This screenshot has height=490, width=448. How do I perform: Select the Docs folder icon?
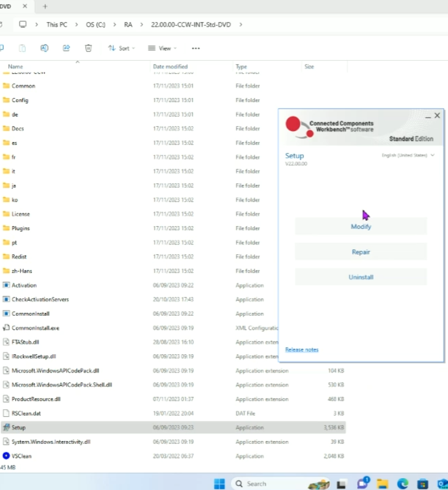pyautogui.click(x=6, y=129)
